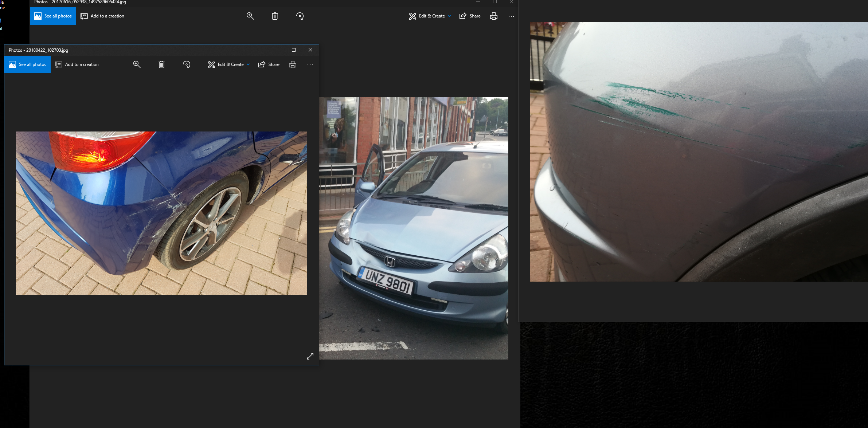
Task: Click trash icon in background Photos window
Action: tap(275, 16)
